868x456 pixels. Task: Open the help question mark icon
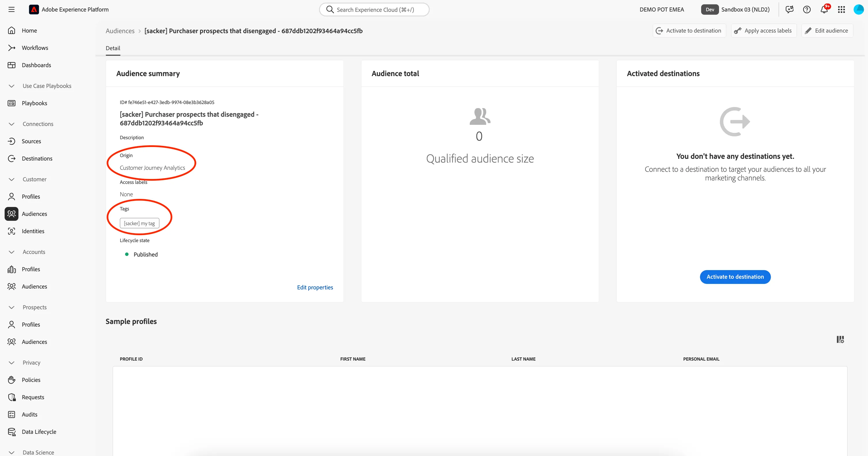pyautogui.click(x=807, y=10)
